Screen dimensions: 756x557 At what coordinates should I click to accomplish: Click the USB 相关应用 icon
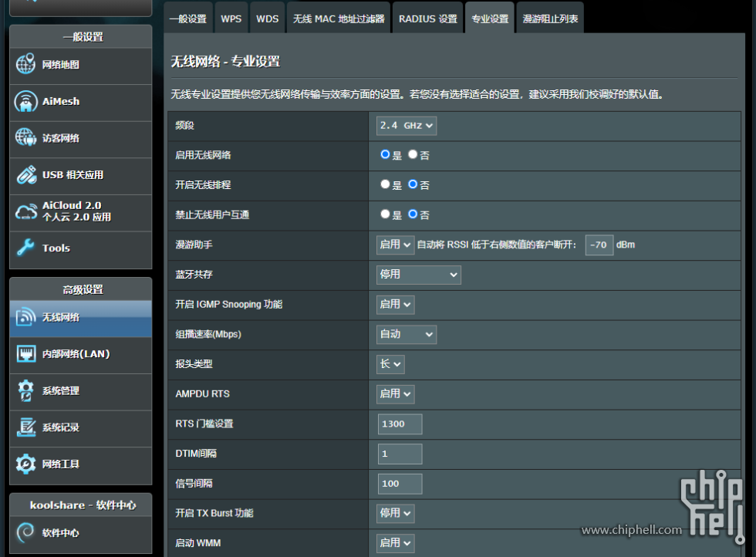26,174
